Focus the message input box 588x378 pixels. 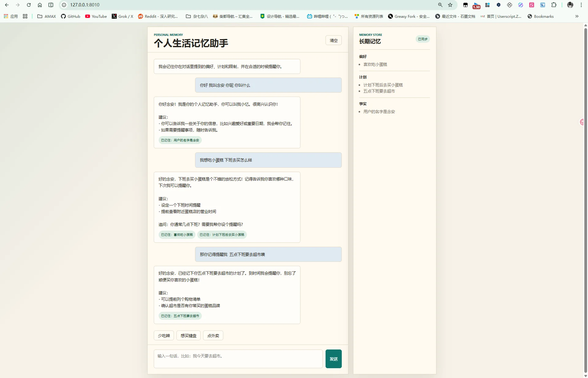[238, 359]
